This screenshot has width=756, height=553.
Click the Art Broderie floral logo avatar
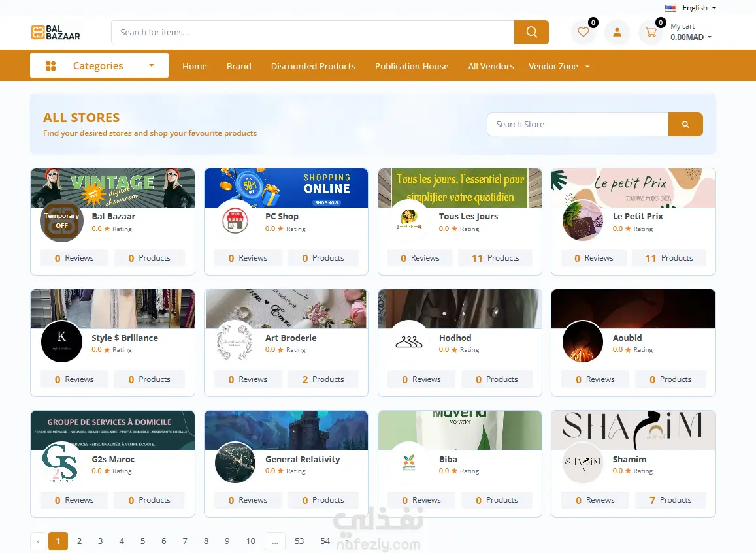point(235,341)
